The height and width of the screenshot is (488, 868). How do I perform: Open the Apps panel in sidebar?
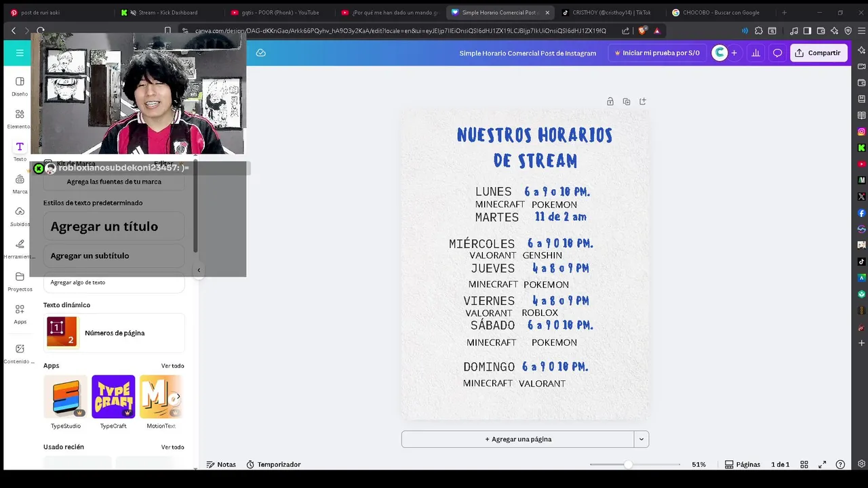(20, 314)
